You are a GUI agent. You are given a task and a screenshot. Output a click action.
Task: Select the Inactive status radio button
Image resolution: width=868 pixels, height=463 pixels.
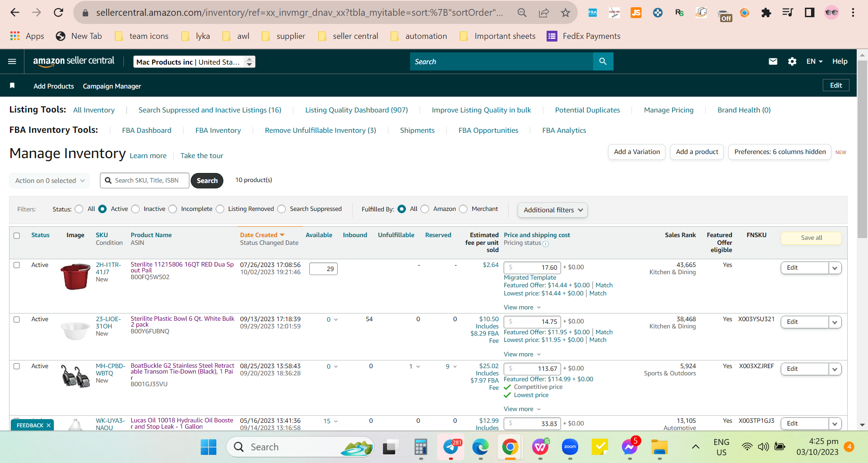click(136, 209)
